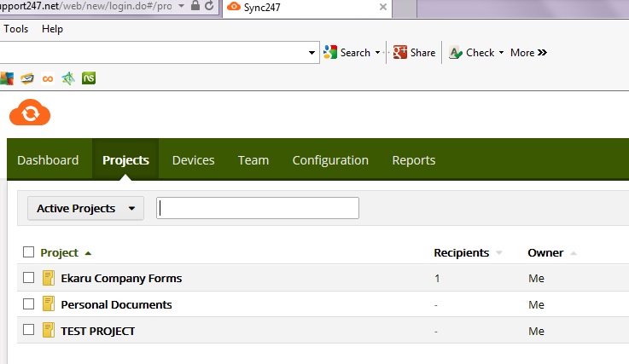
Task: Open the Search button dropdown arrow
Action: point(377,53)
